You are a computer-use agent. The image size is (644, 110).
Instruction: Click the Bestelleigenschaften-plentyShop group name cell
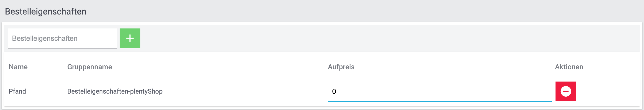[x=115, y=91]
